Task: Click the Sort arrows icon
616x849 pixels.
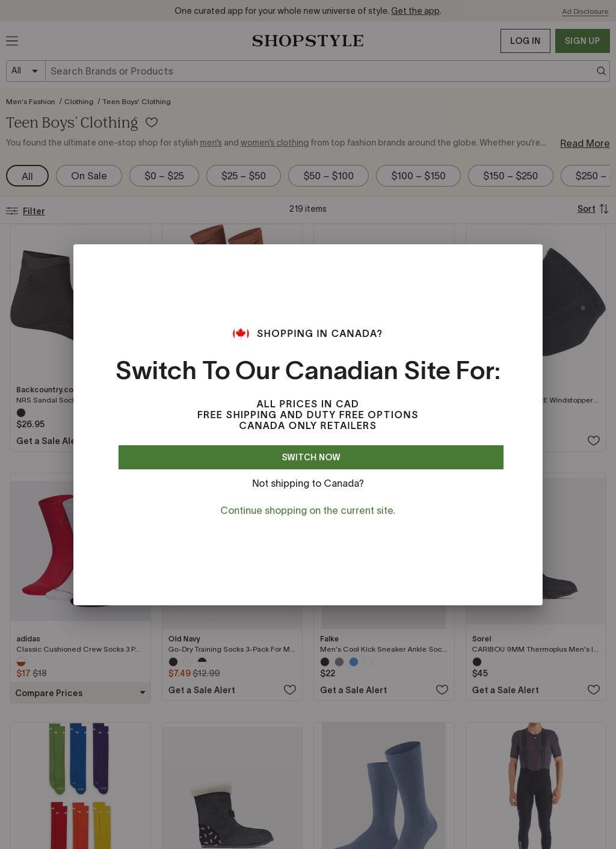Action: tap(604, 209)
